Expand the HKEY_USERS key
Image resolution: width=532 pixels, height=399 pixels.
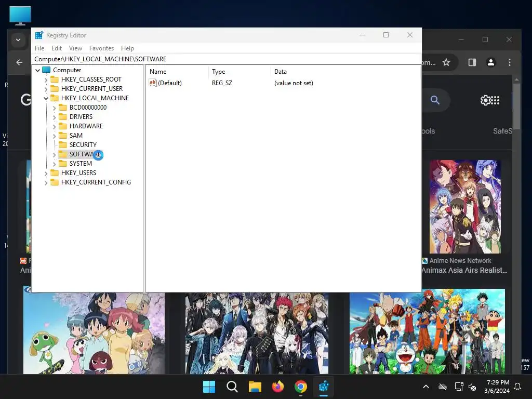pos(46,173)
